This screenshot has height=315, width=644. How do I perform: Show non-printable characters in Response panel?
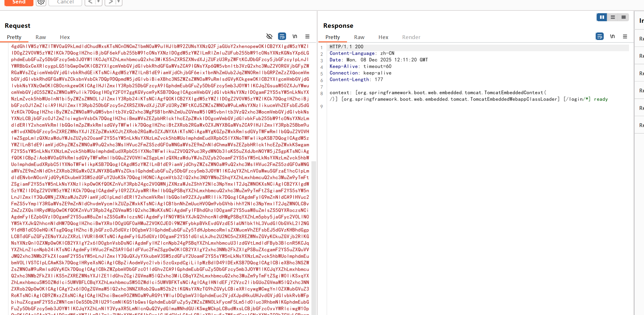pos(612,37)
